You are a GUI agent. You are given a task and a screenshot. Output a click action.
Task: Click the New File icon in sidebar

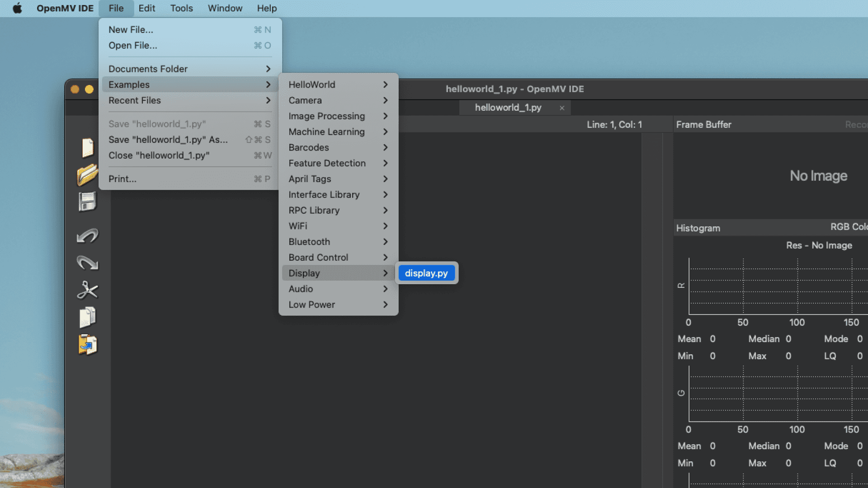88,147
